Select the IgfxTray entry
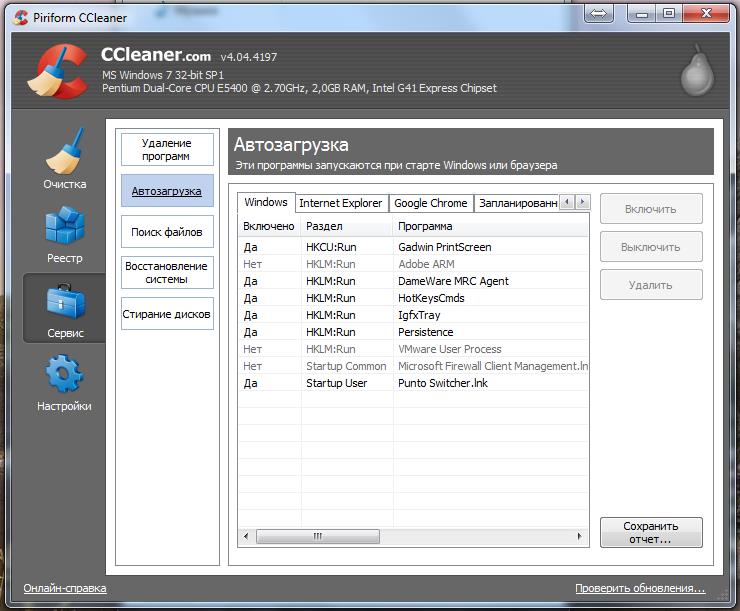The height and width of the screenshot is (611, 740). (x=413, y=315)
